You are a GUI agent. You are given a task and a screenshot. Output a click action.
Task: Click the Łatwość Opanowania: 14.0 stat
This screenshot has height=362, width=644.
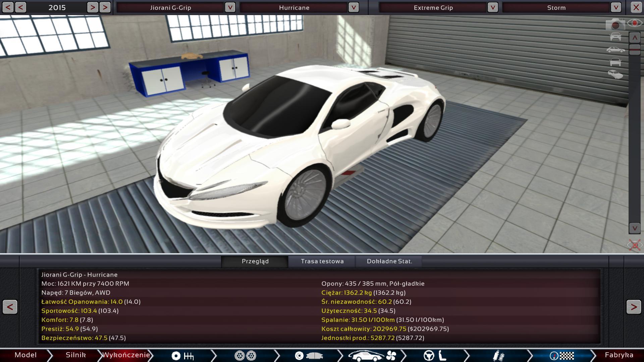(91, 302)
